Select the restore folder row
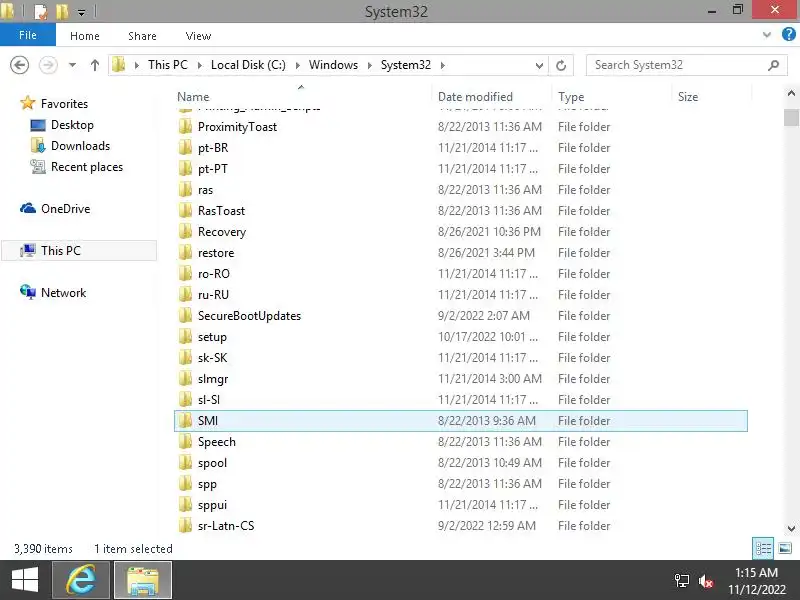800x600 pixels. coord(461,253)
